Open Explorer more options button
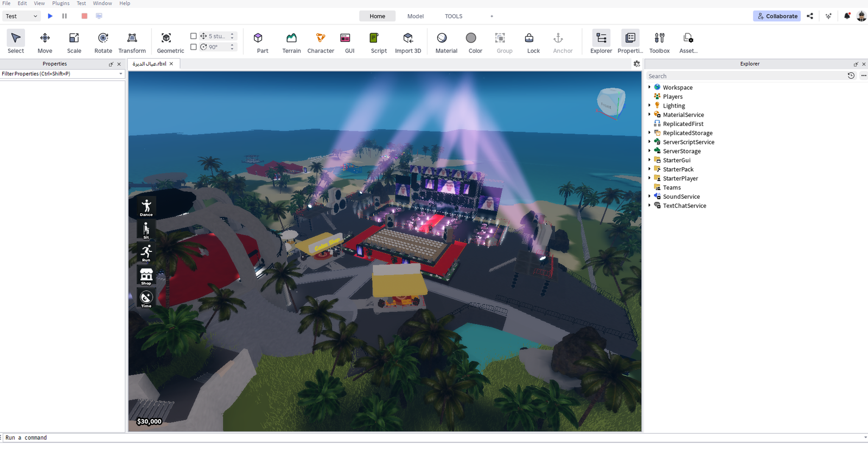This screenshot has height=456, width=868. (x=864, y=76)
